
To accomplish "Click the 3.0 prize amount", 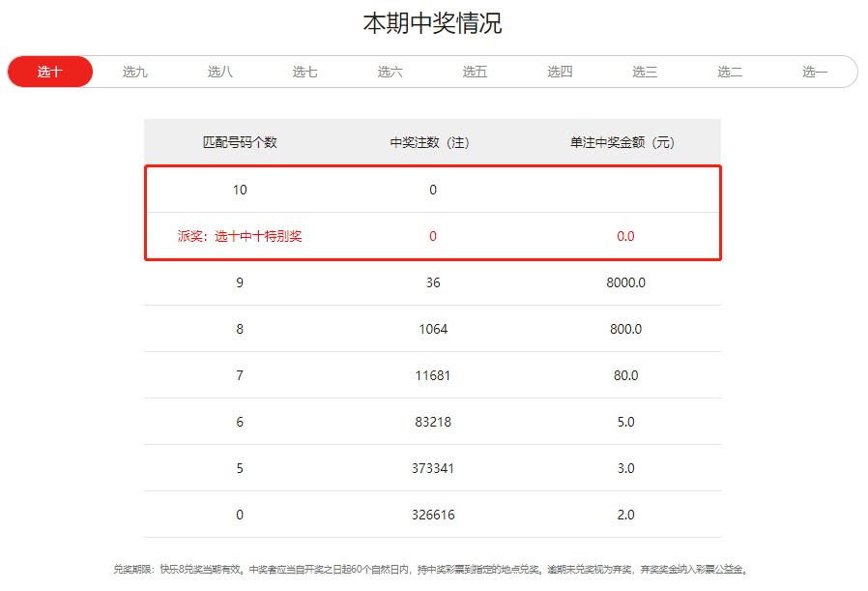I will pyautogui.click(x=625, y=468).
